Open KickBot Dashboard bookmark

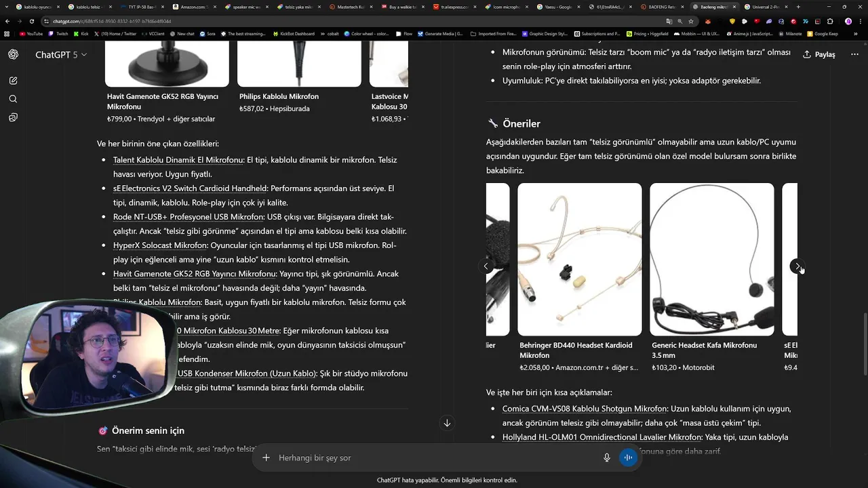coord(293,33)
